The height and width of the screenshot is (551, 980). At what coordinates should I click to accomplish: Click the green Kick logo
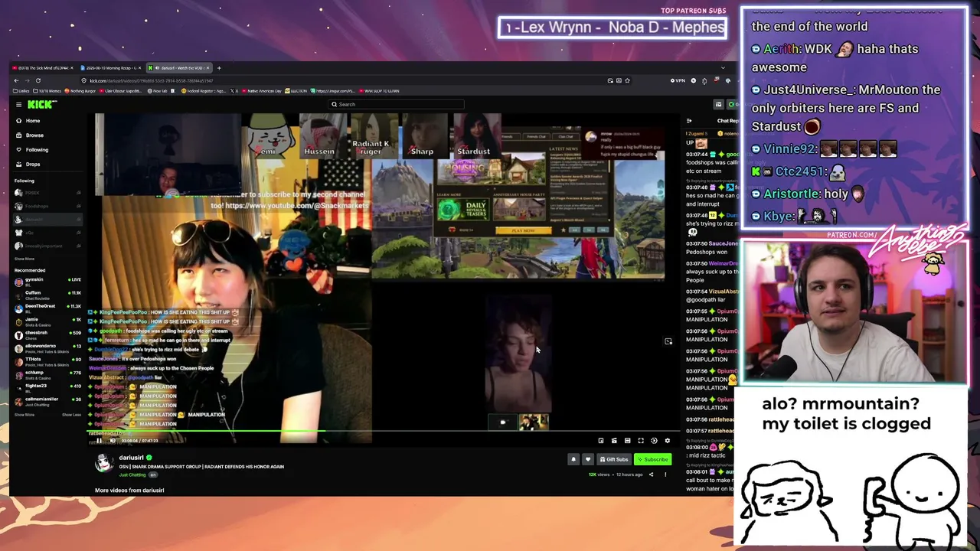(x=40, y=104)
